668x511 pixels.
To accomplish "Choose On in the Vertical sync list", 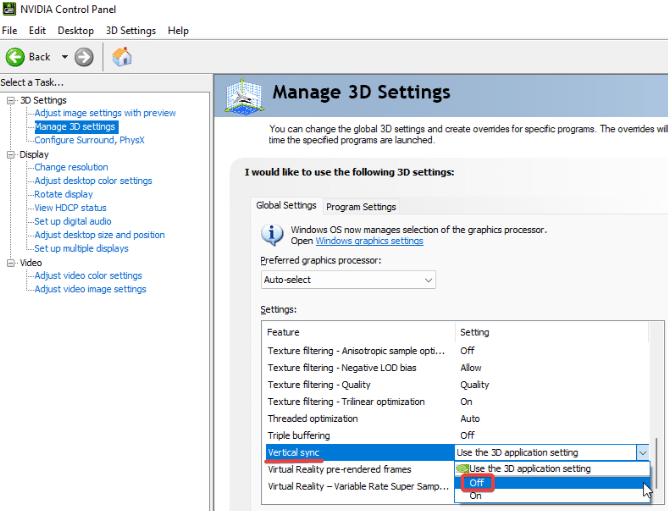I will [475, 496].
